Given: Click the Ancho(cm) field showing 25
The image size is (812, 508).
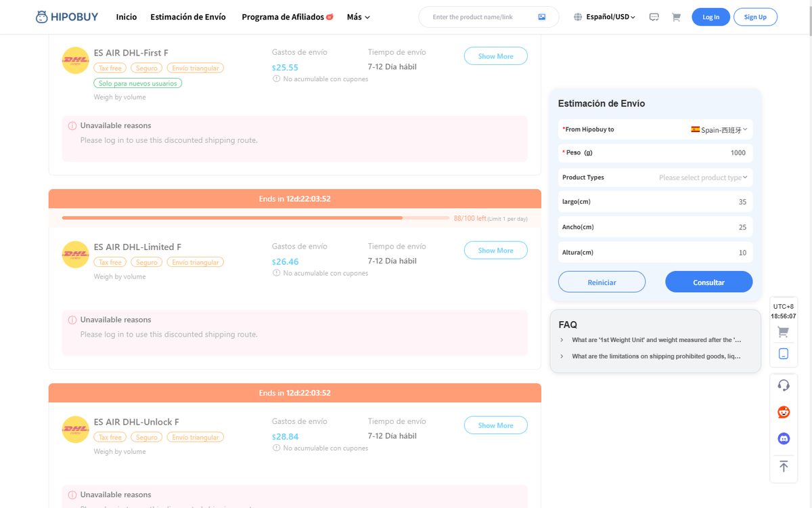Looking at the screenshot, I should coord(655,227).
